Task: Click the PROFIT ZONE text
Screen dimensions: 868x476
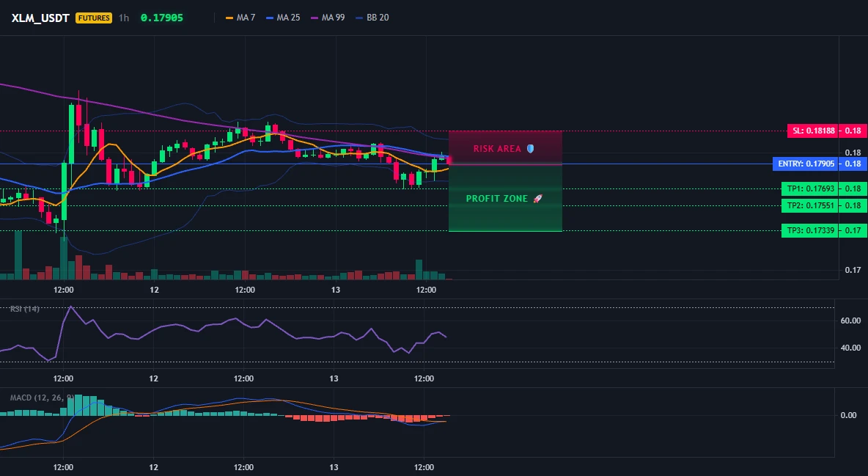Action: (x=496, y=198)
